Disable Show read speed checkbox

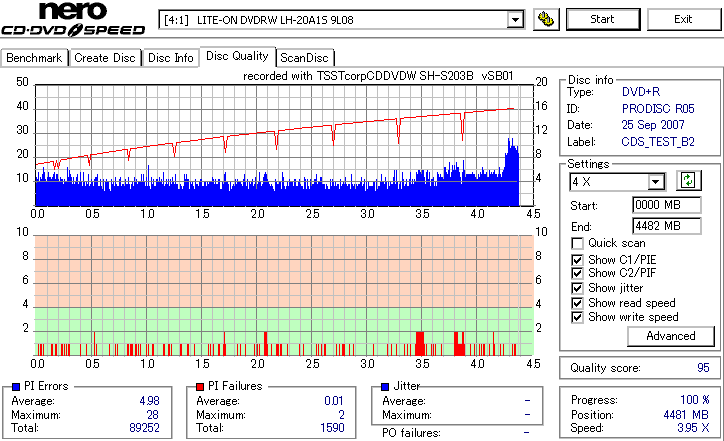(577, 303)
